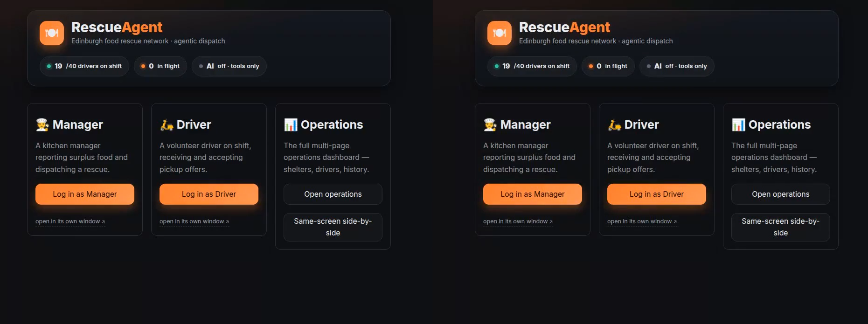Viewport: 868px width, 324px height.
Task: Click 'A kitchen manager reporting surplus' text, left pane
Action: [82, 158]
